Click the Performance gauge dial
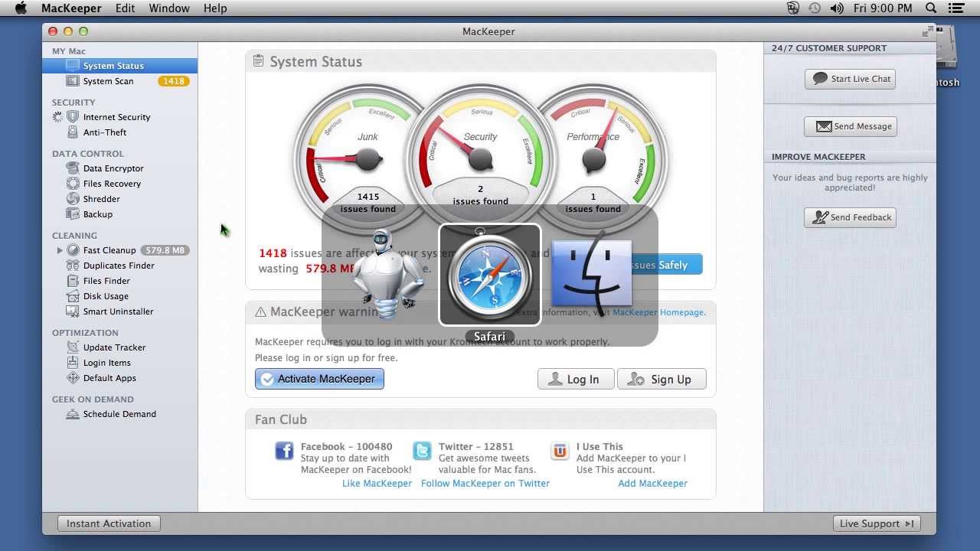 pyautogui.click(x=593, y=159)
